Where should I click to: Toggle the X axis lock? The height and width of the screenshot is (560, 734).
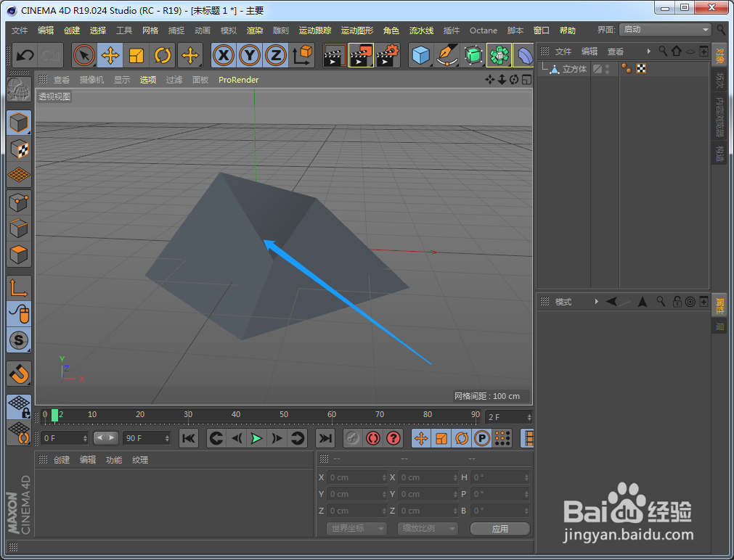pyautogui.click(x=224, y=56)
